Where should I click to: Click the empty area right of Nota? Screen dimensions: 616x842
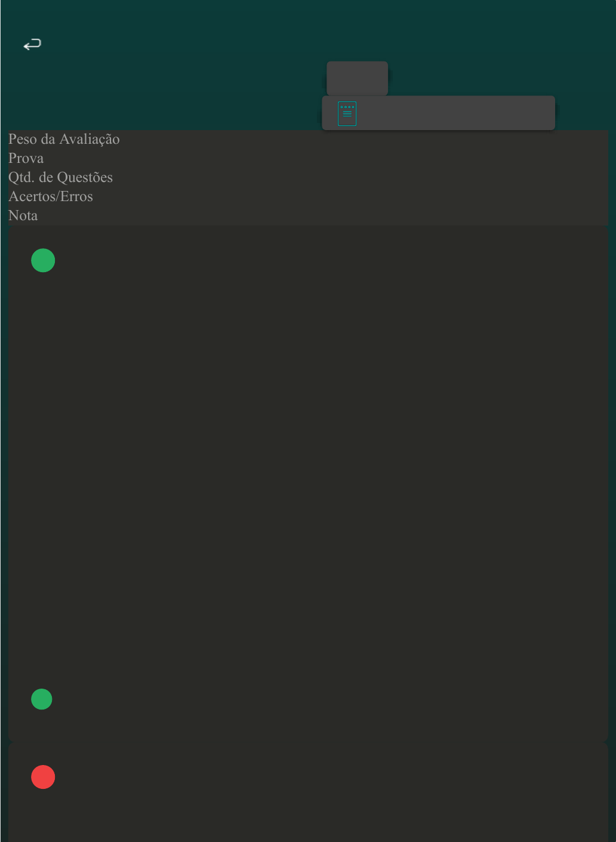point(323,215)
